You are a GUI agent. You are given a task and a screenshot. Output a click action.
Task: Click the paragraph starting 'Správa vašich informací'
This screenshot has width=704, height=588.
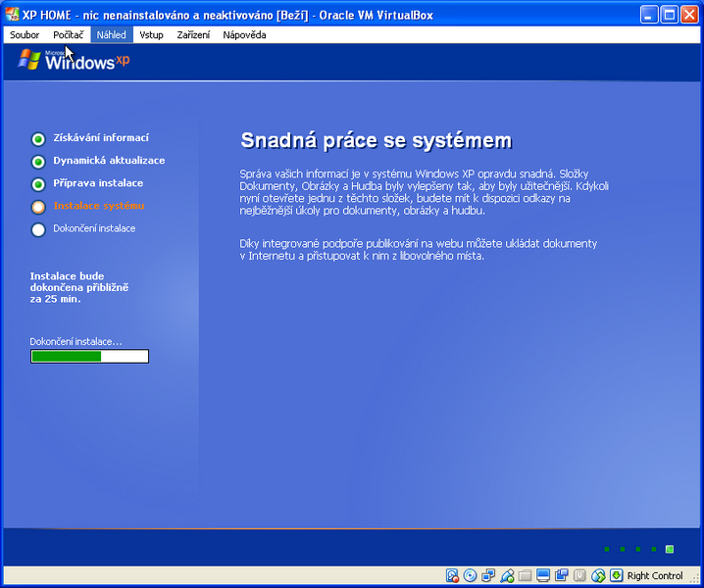(424, 192)
